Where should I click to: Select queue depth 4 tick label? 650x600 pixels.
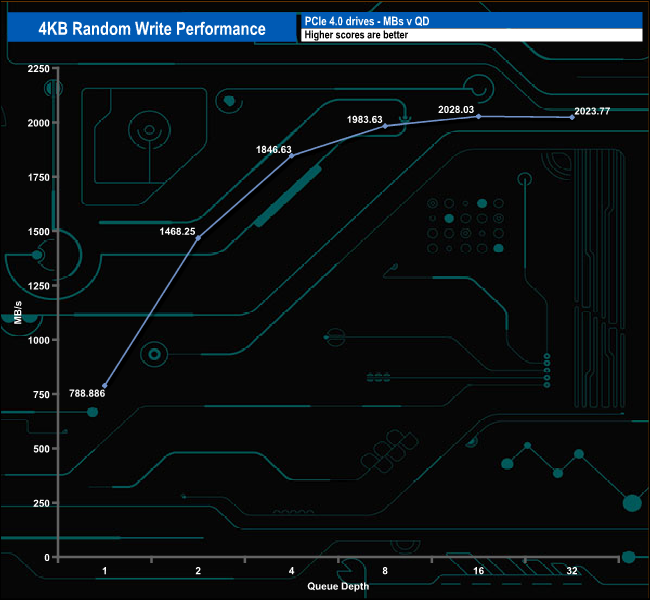click(291, 571)
